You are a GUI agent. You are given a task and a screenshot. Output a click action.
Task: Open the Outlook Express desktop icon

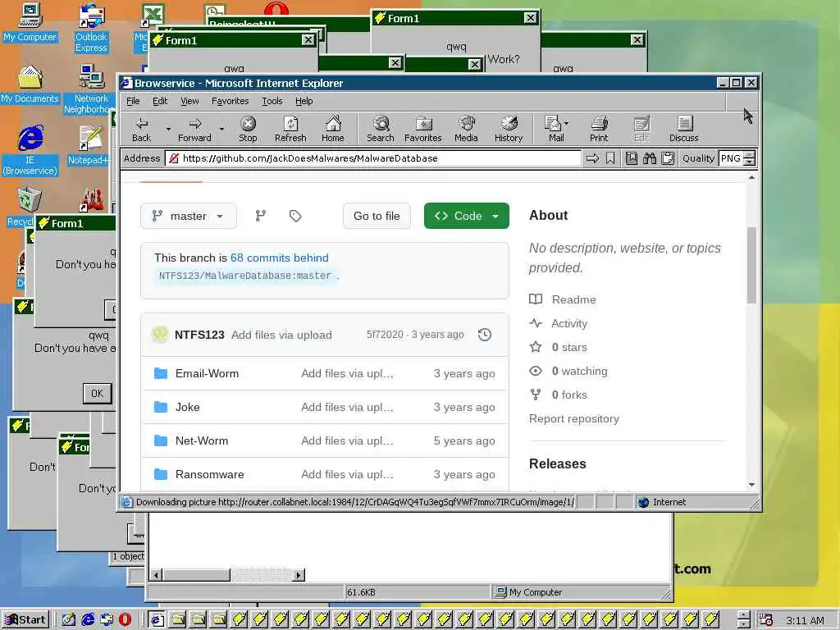[91, 28]
